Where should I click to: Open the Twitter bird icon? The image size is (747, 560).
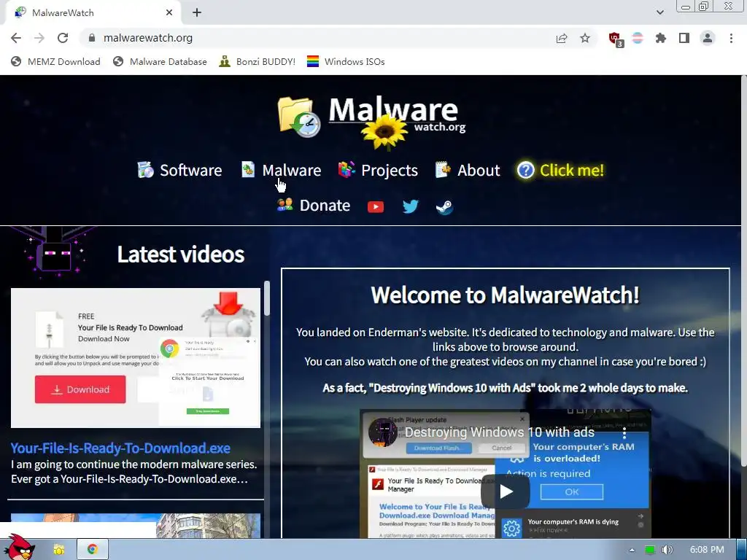(x=410, y=206)
